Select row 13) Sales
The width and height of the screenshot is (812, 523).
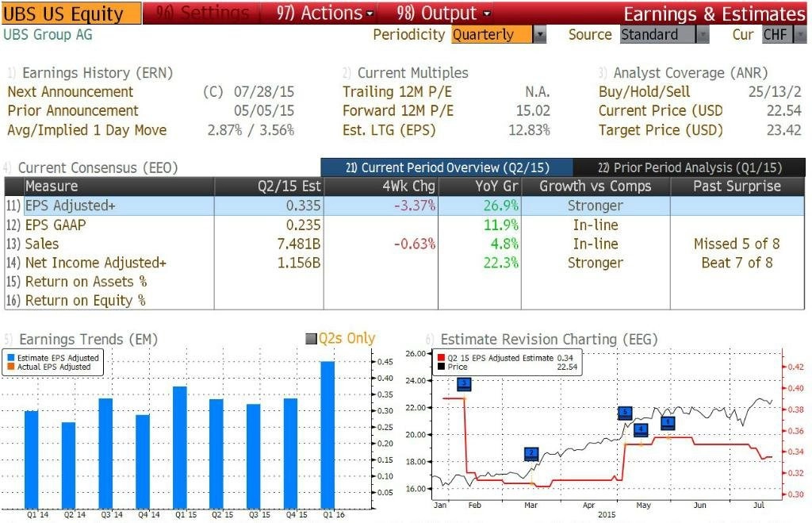click(404, 244)
